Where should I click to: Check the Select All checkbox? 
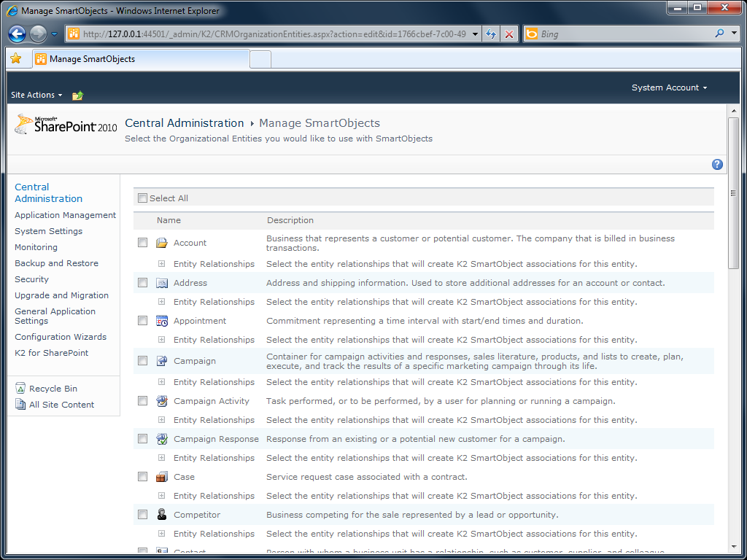pos(142,198)
